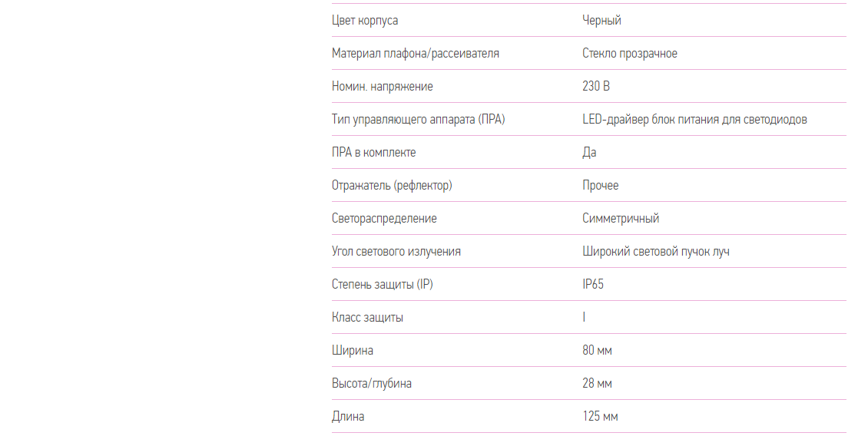Click the 'Угол светового излучения' label
The image size is (868, 436).
(x=396, y=252)
